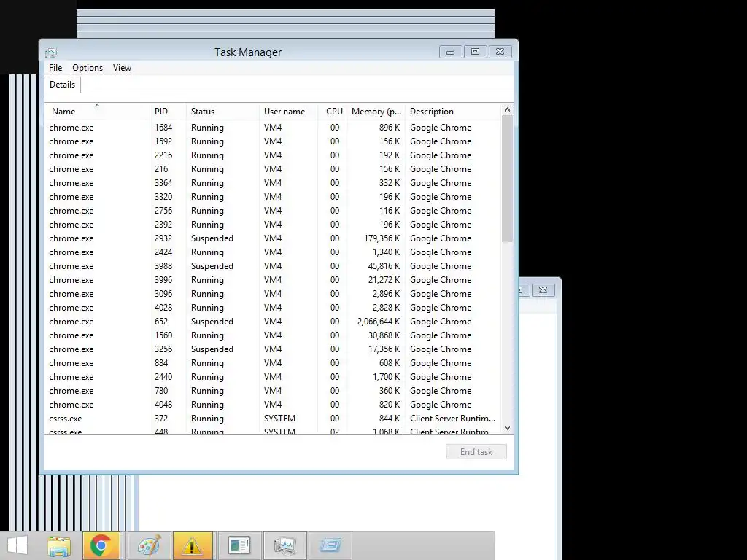747x560 pixels.
Task: Click Google Chrome description for PID 3364
Action: coord(441,183)
